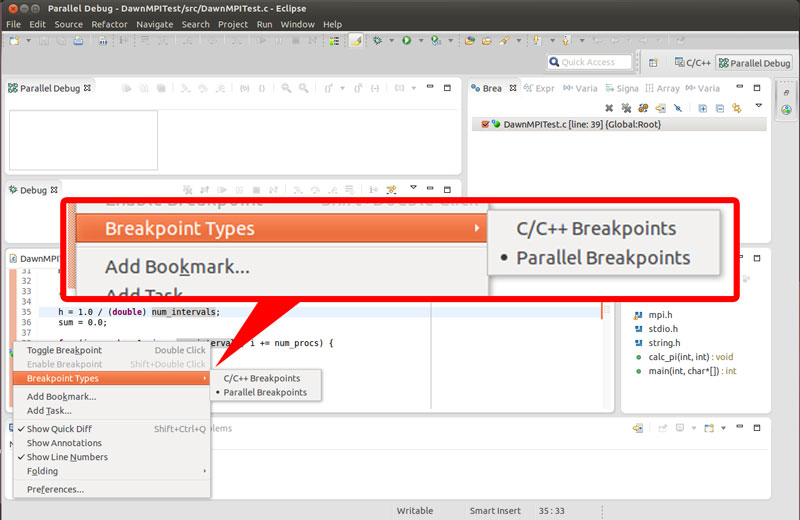
Task: Choose Toggle Breakpoint in context menu
Action: (112, 350)
